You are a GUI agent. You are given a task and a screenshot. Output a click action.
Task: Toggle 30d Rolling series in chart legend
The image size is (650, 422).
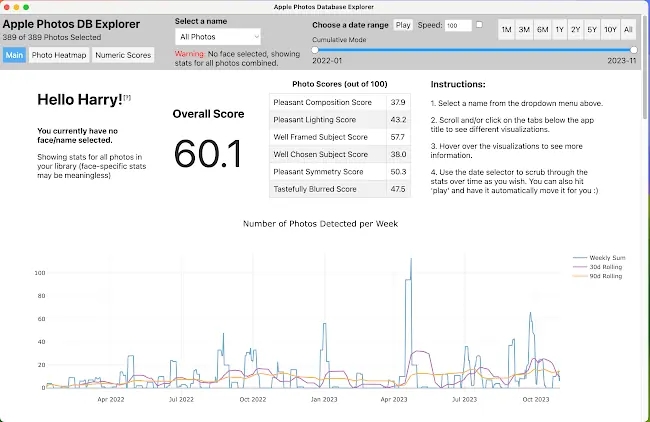point(597,267)
